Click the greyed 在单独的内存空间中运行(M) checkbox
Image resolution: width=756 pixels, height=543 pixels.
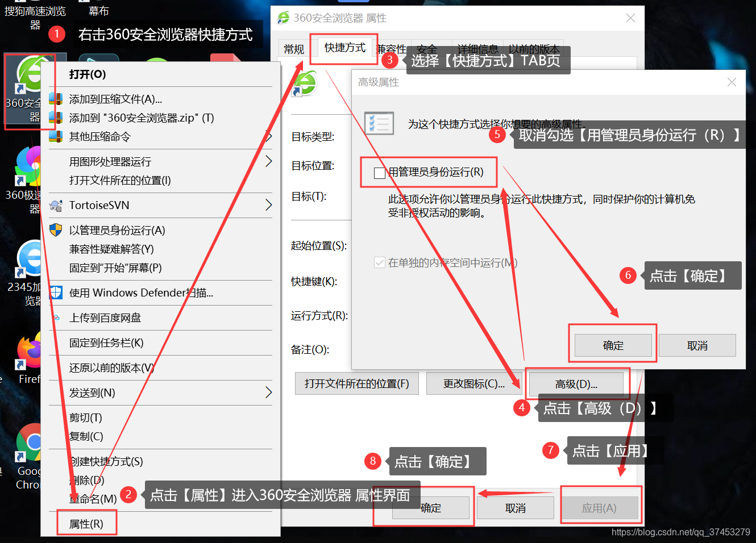(x=380, y=262)
